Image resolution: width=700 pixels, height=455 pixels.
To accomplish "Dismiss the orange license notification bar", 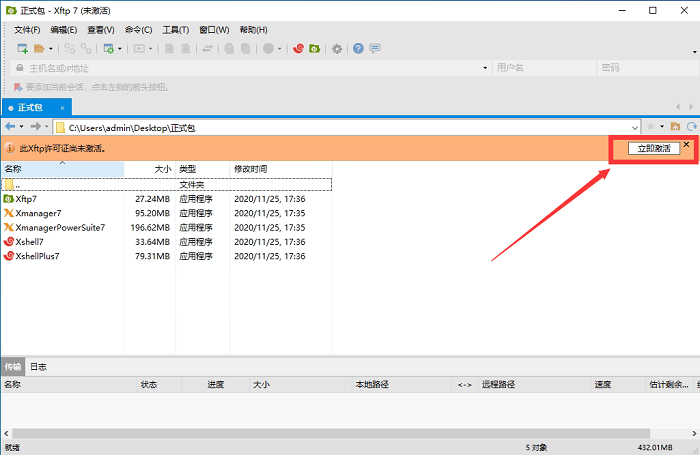I will pos(687,144).
